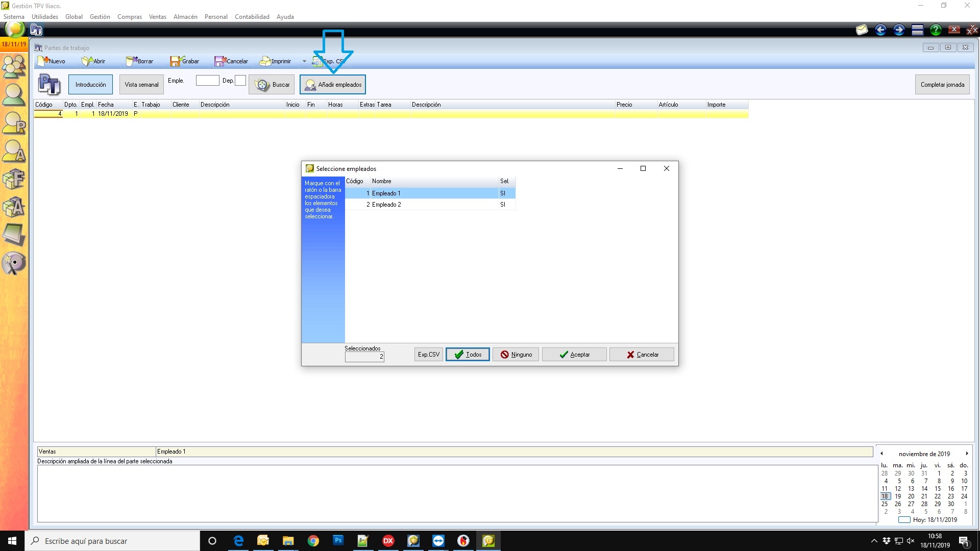Click the extended description text area
This screenshot has width=980, height=551.
pyautogui.click(x=457, y=493)
